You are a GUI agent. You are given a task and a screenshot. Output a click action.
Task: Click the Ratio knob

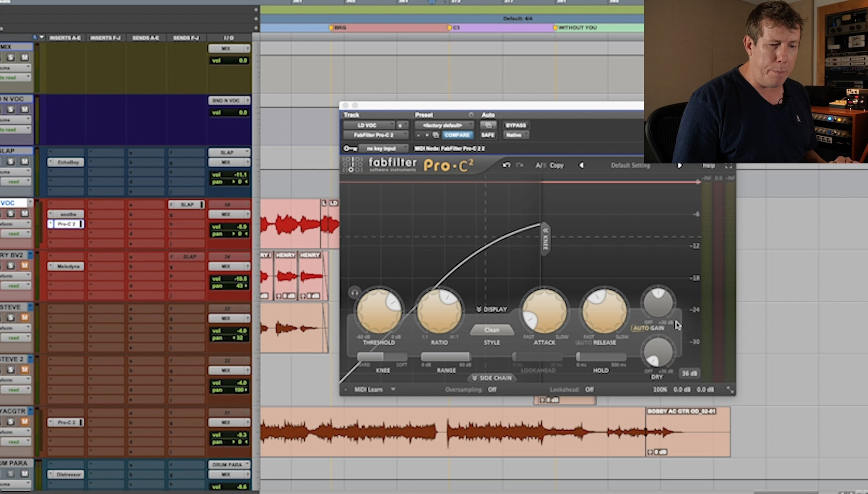coord(439,312)
